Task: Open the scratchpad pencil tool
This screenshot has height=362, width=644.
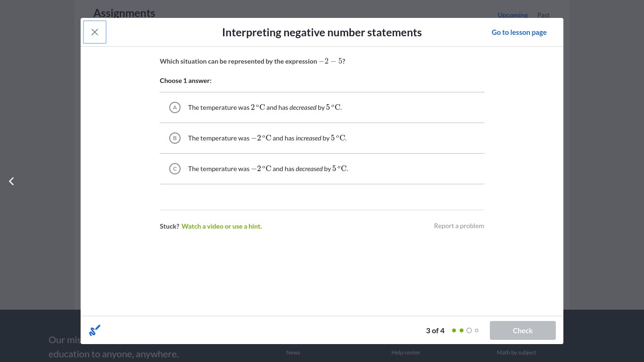Action: (x=95, y=330)
